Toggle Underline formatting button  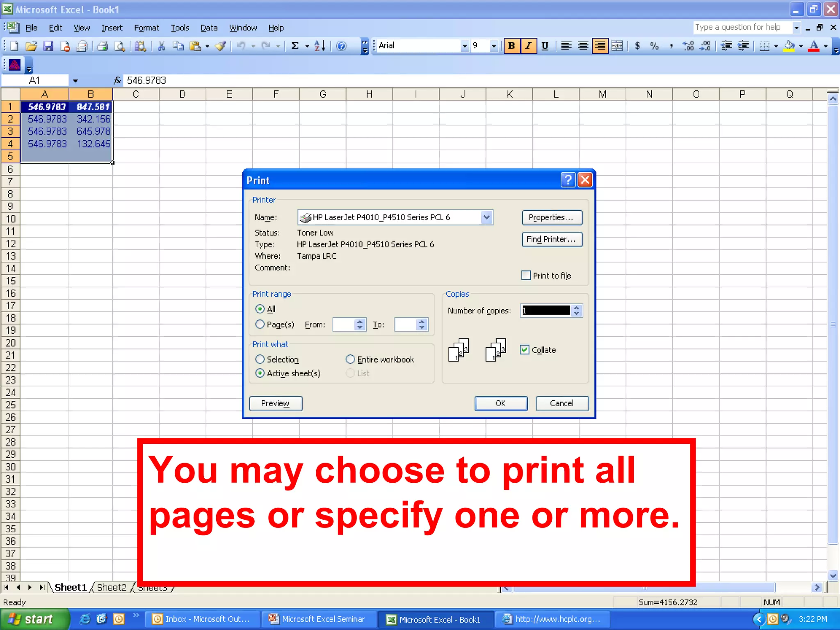click(545, 46)
